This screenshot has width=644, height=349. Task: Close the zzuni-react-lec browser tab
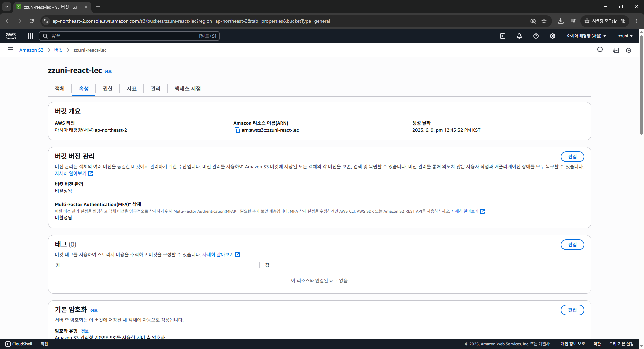tap(86, 7)
